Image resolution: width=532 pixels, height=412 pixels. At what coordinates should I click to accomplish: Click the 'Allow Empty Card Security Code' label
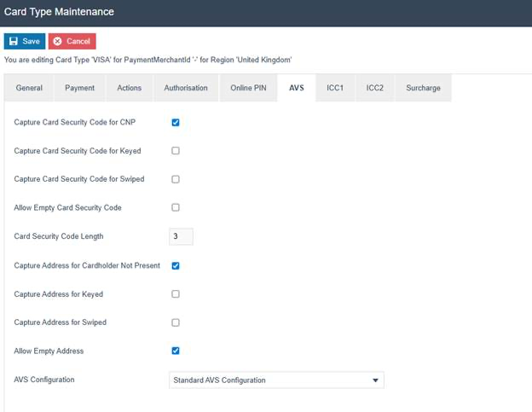point(67,207)
